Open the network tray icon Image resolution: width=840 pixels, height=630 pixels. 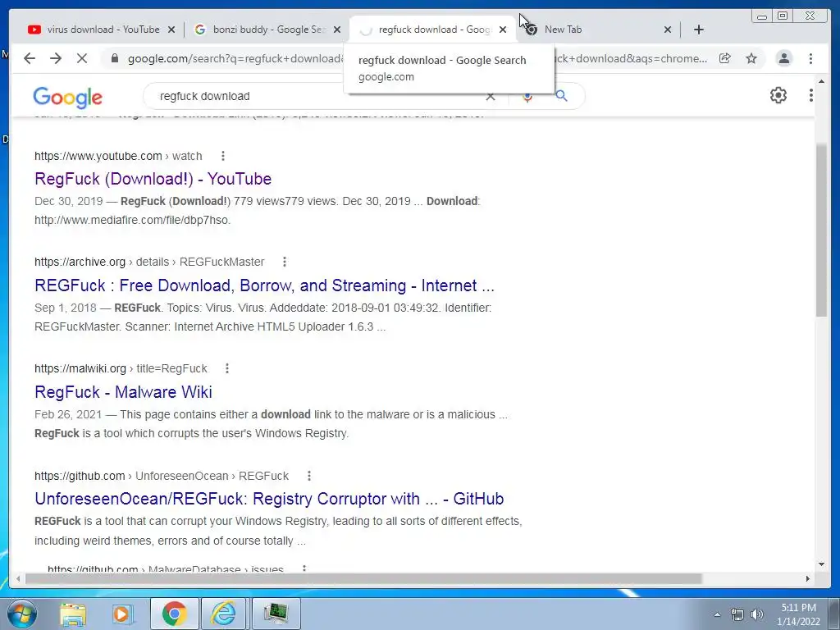[737, 615]
